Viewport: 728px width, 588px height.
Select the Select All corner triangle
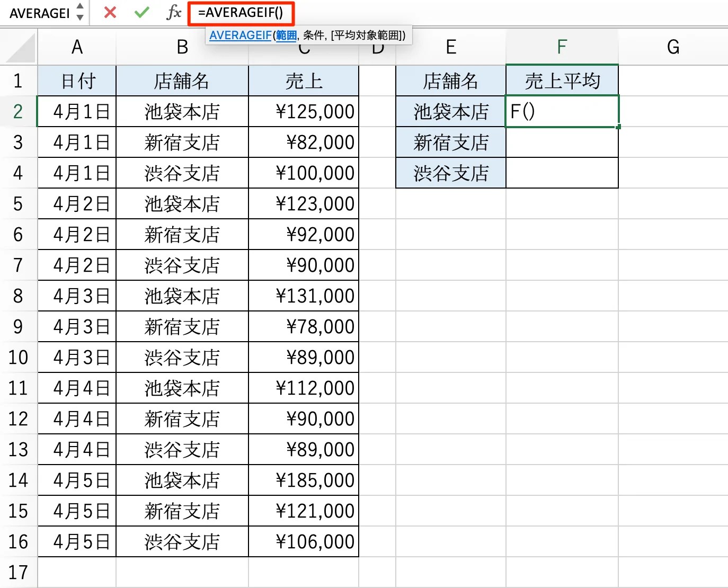tap(20, 48)
